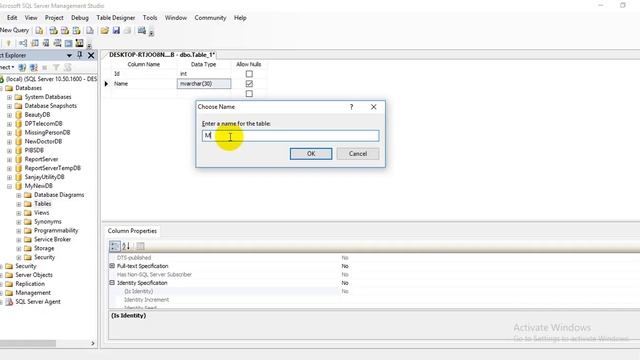Click the New Query button
Viewport: 640px width, 360px height.
(15, 30)
